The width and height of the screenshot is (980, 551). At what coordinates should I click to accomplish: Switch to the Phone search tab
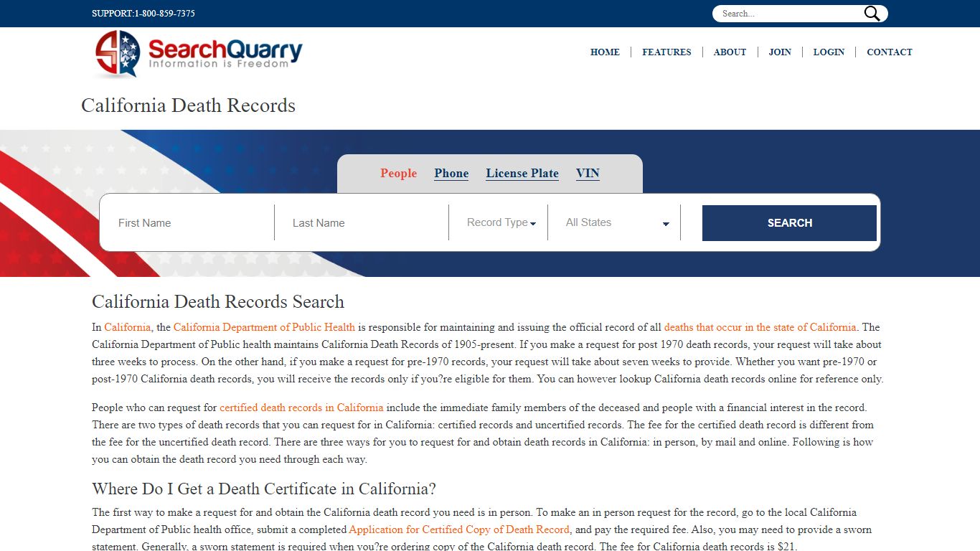click(x=451, y=174)
